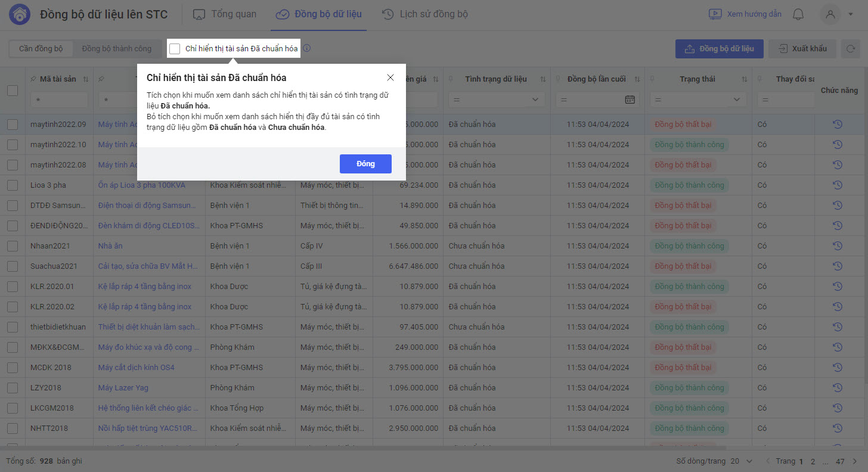Close the popup with the X icon
This screenshot has width=868, height=472.
tap(390, 77)
